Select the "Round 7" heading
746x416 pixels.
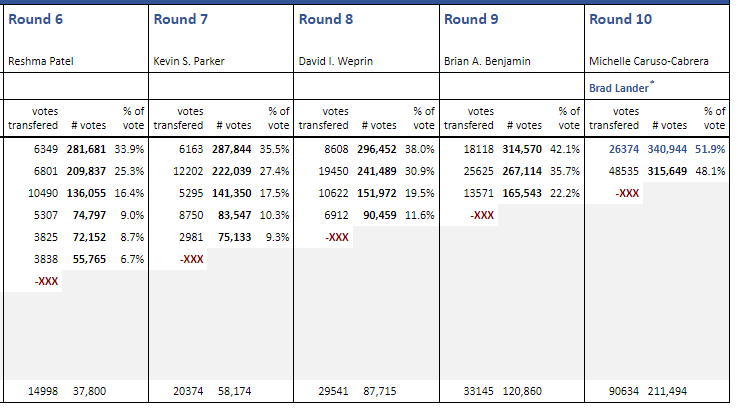pos(182,19)
